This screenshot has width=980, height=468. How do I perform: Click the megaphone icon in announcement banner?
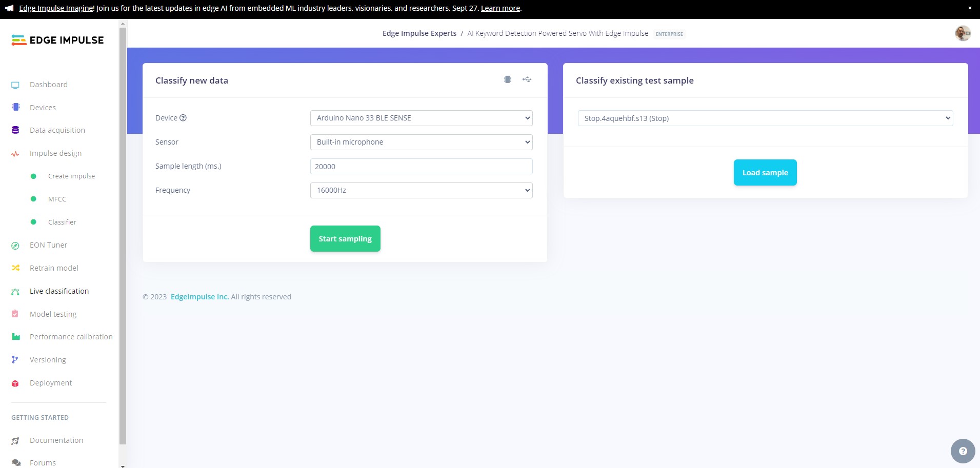9,8
